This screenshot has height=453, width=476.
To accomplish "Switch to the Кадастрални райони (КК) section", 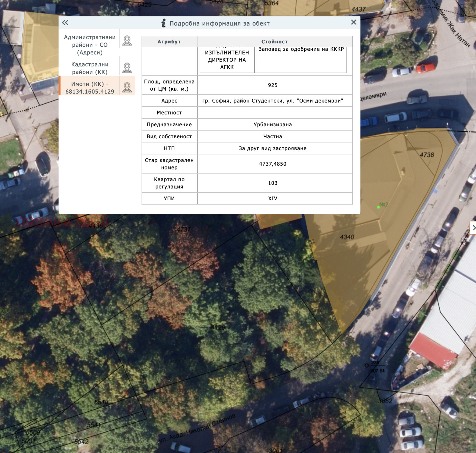I will pyautogui.click(x=89, y=68).
